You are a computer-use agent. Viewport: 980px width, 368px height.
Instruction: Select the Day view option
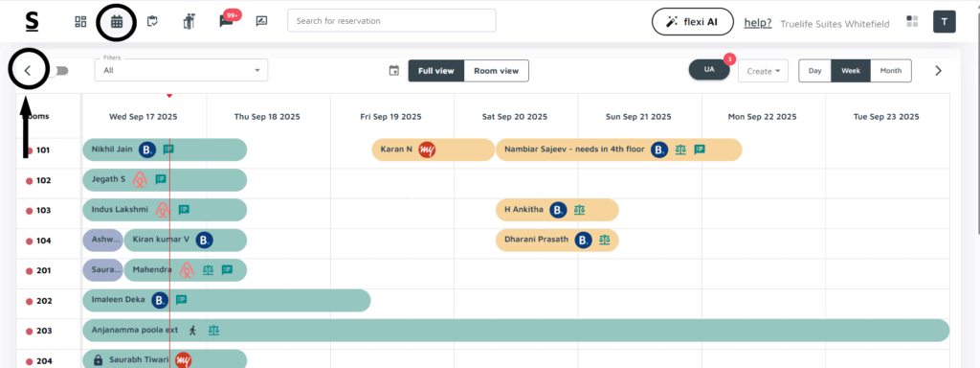[x=815, y=71]
